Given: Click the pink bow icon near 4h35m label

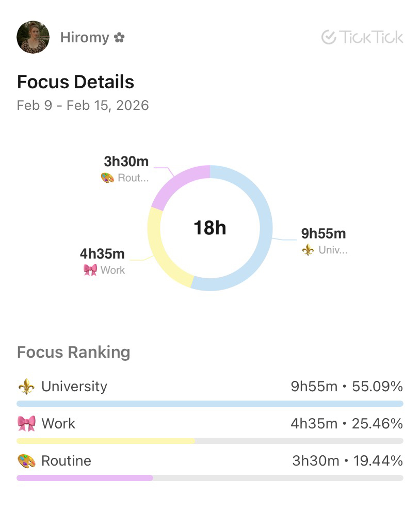Looking at the screenshot, I should point(90,270).
